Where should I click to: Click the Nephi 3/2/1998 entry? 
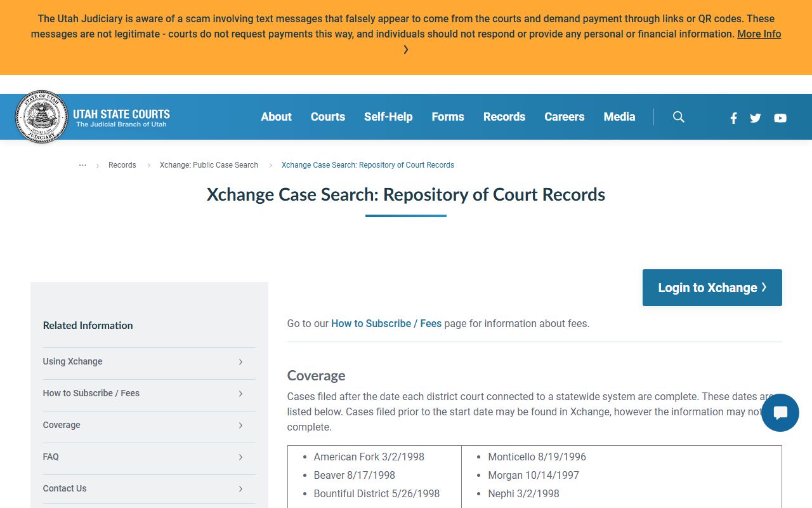(x=524, y=493)
